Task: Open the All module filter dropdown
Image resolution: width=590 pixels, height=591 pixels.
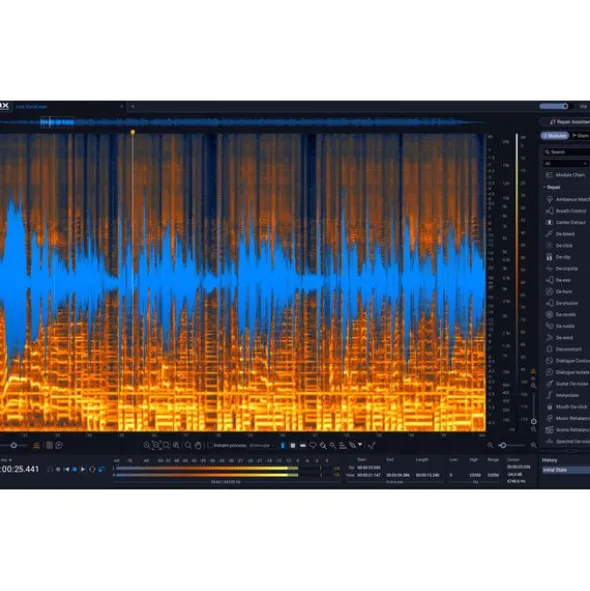Action: pyautogui.click(x=565, y=164)
